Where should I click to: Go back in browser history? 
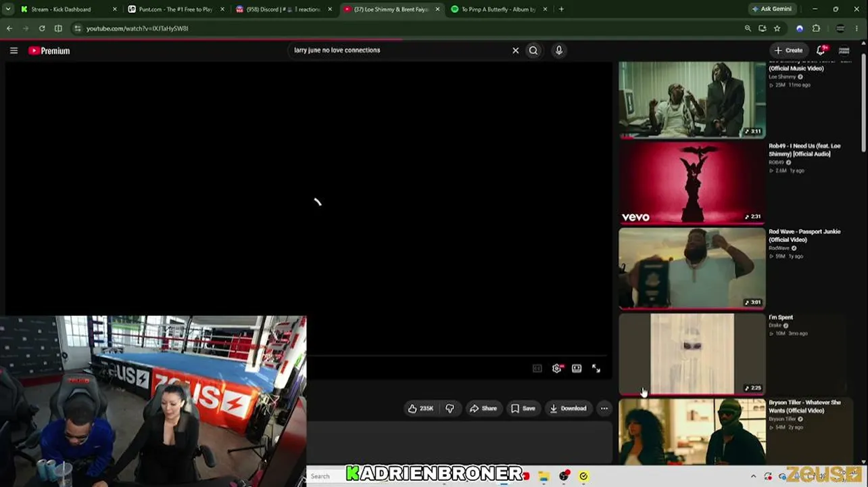click(9, 28)
